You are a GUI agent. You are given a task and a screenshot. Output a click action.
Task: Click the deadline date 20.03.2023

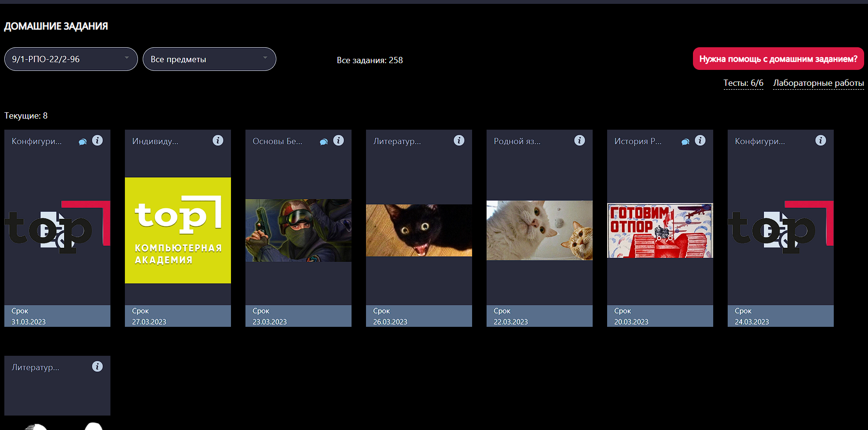631,322
